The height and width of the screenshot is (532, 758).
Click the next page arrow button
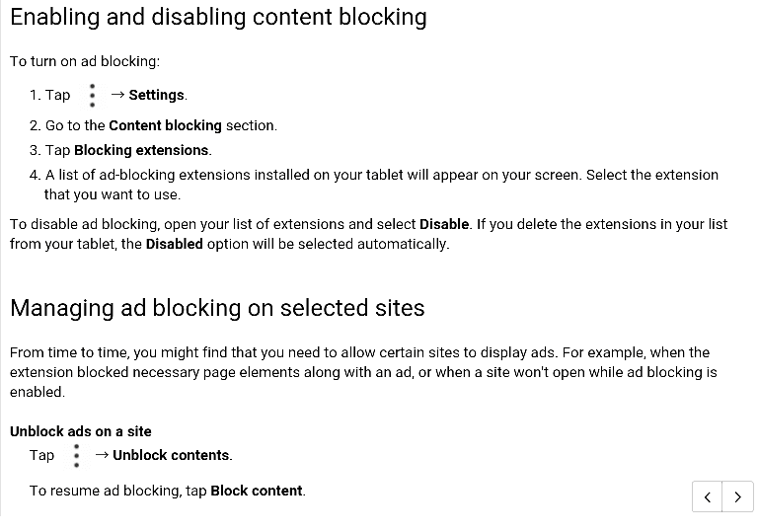point(737,496)
